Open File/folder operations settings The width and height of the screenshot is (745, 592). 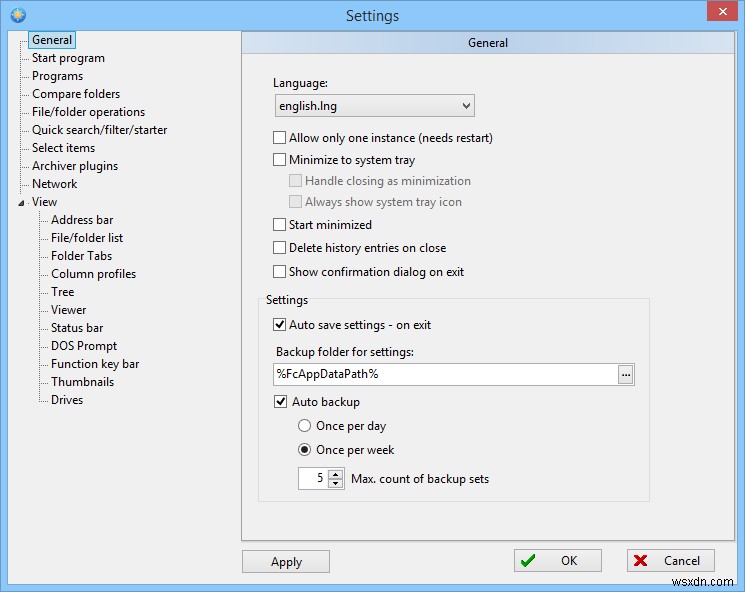88,112
